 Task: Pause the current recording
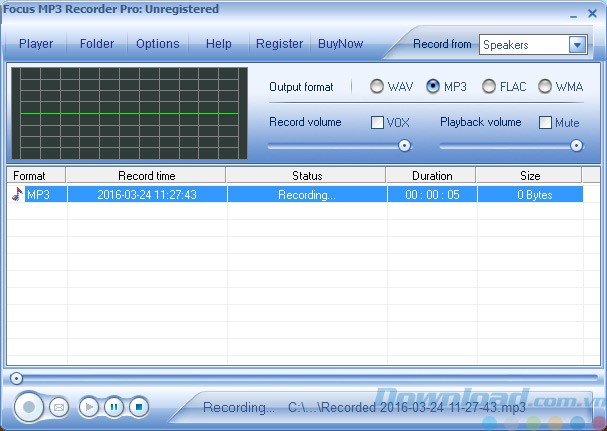[114, 407]
